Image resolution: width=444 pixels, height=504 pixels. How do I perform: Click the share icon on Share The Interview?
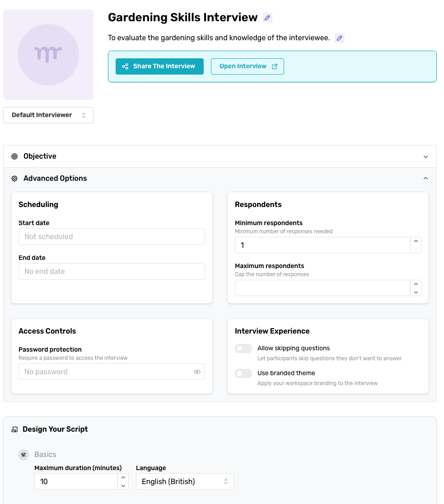[125, 66]
